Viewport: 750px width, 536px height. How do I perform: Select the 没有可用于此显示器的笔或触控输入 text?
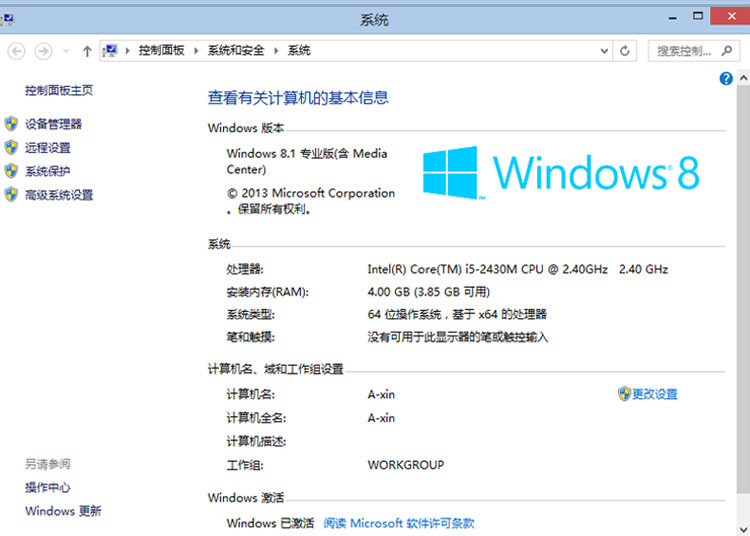(458, 338)
